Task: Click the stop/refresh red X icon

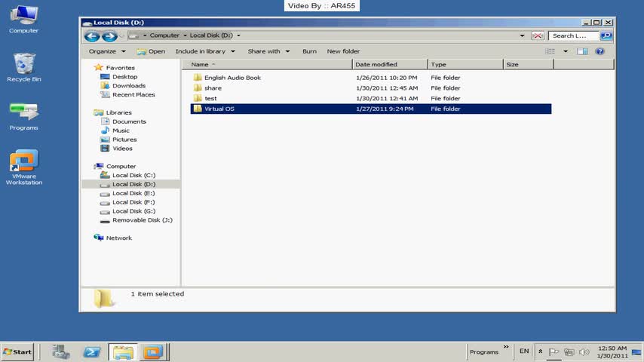Action: pos(537,35)
